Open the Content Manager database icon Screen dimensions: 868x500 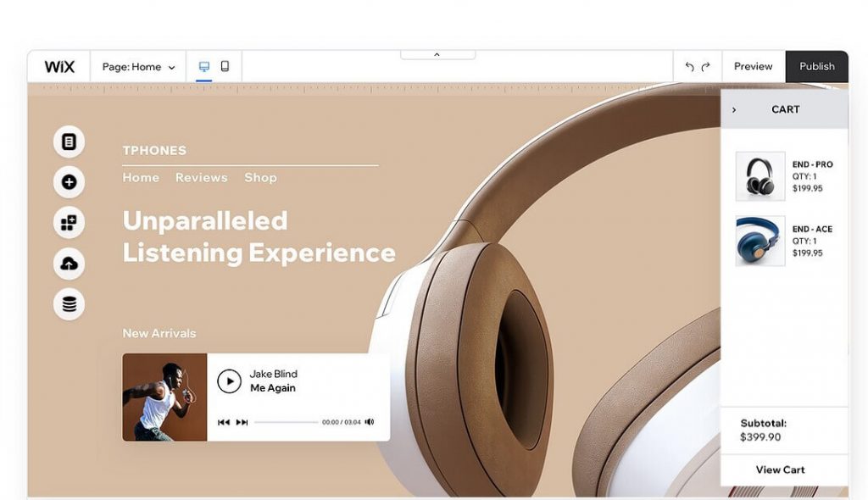tap(69, 304)
